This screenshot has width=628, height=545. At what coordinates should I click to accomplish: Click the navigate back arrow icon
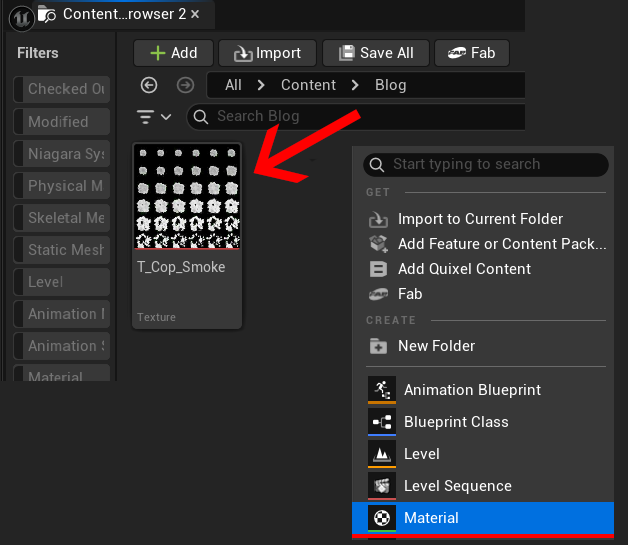tap(149, 85)
